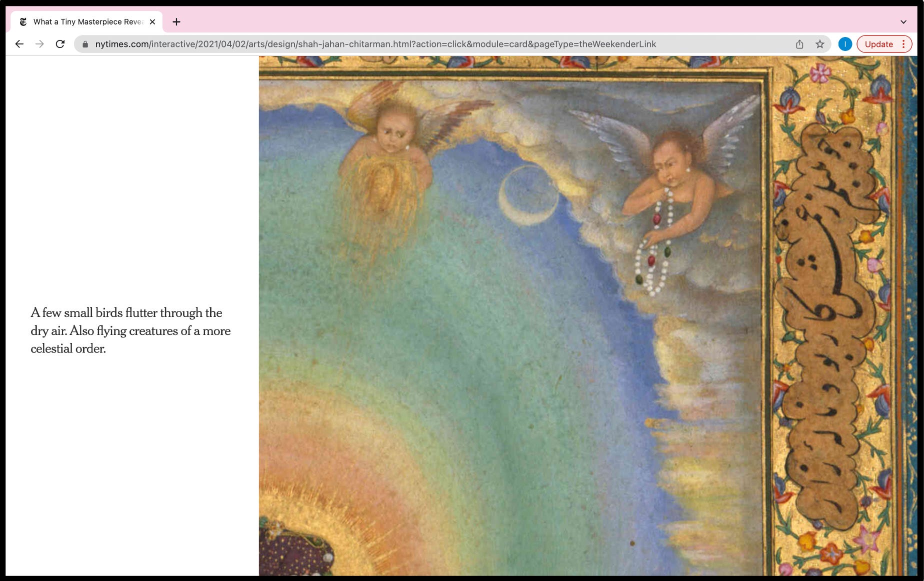Share this page via share icon
This screenshot has height=581, width=924.
799,44
